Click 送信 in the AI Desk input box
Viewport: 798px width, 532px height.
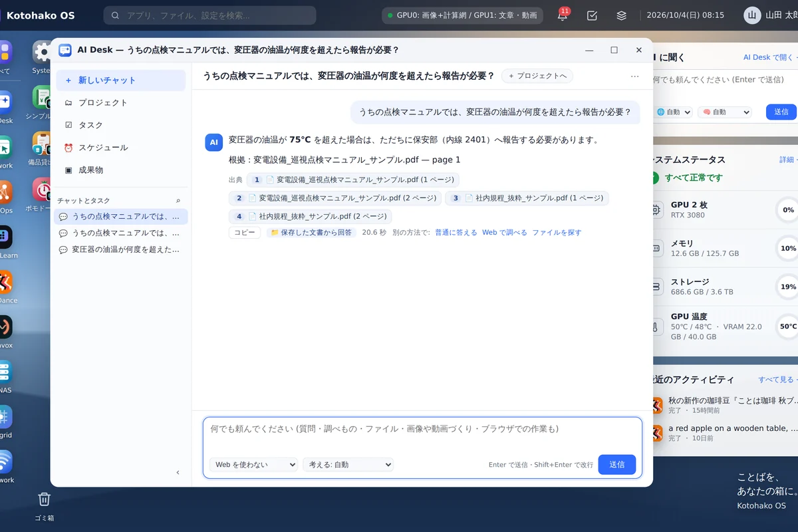(x=616, y=464)
